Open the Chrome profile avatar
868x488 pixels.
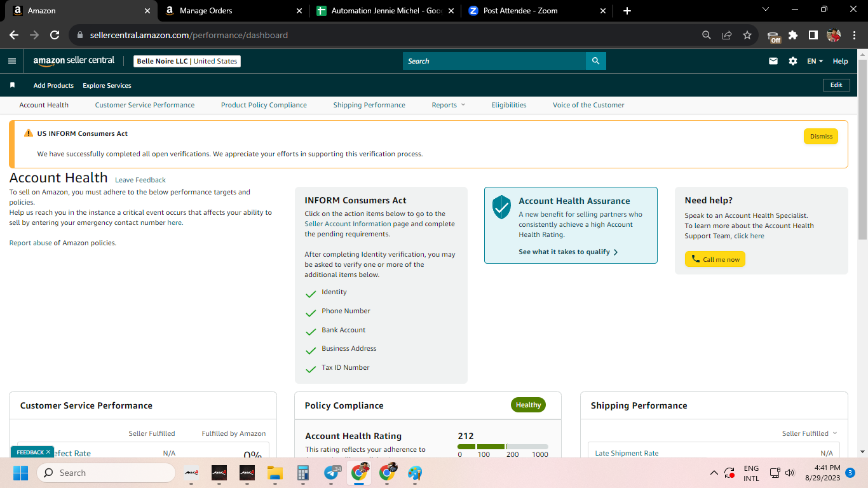[834, 35]
